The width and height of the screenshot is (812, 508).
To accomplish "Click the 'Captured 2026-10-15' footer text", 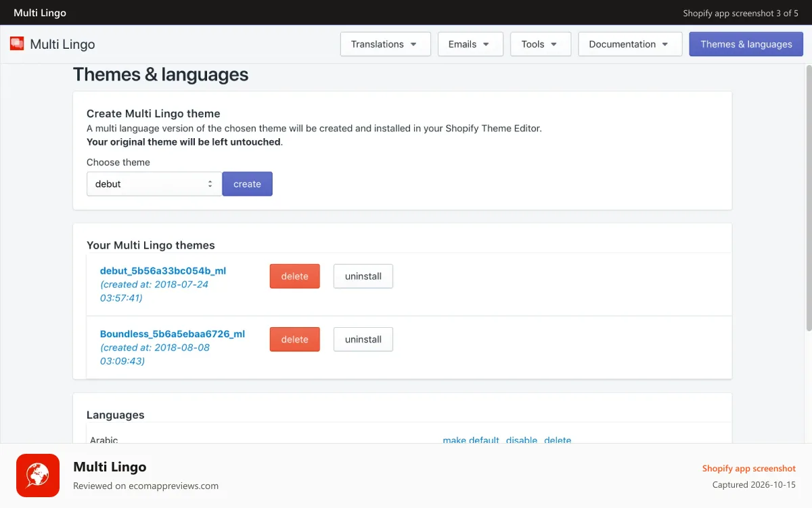I will [754, 485].
